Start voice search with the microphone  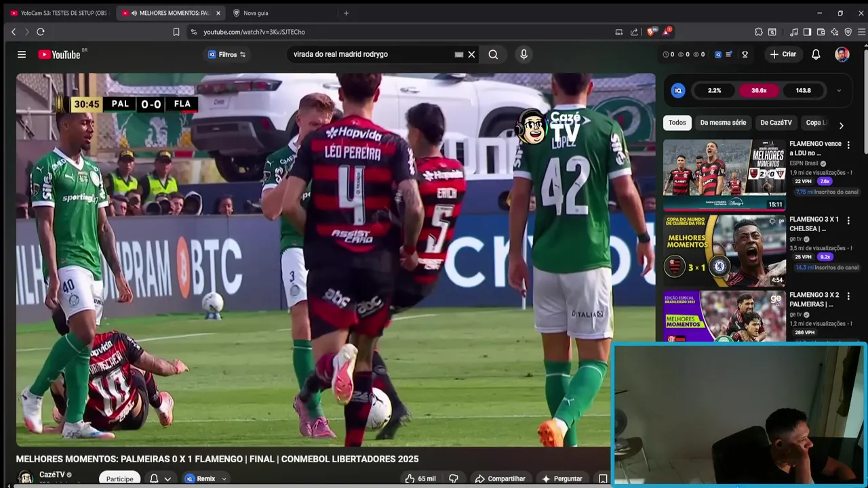pyautogui.click(x=524, y=54)
